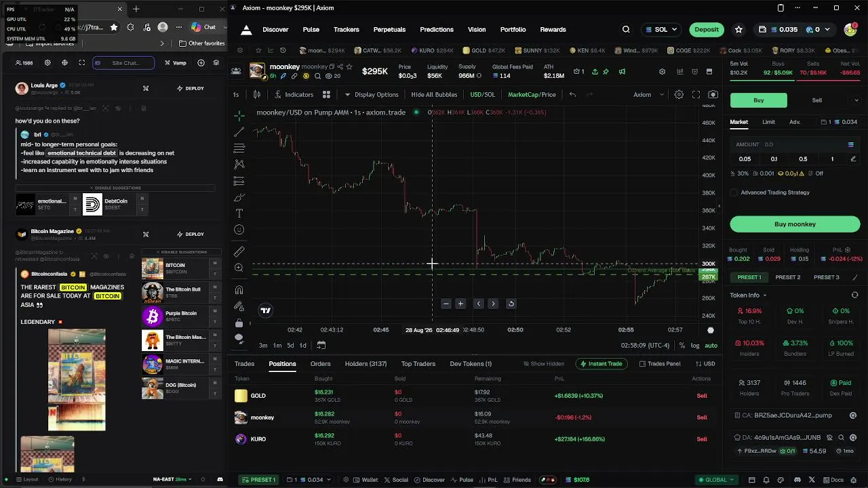Image resolution: width=868 pixels, height=488 pixels.
Task: Open Axiom search magnifier
Action: (x=626, y=30)
